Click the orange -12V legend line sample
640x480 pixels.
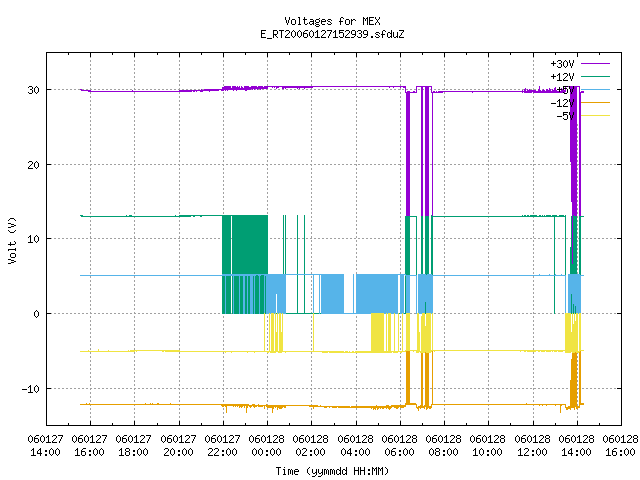(595, 102)
